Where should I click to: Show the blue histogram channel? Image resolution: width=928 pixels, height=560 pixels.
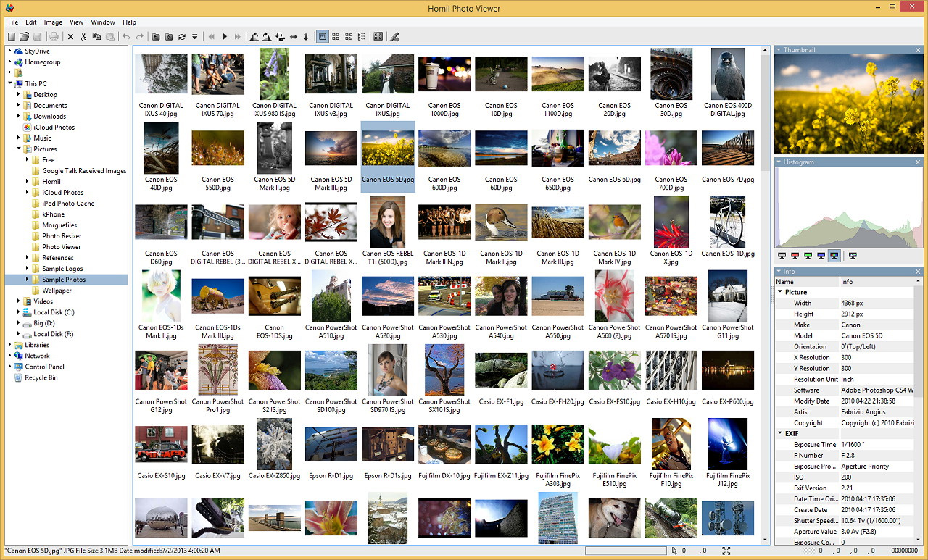(821, 256)
